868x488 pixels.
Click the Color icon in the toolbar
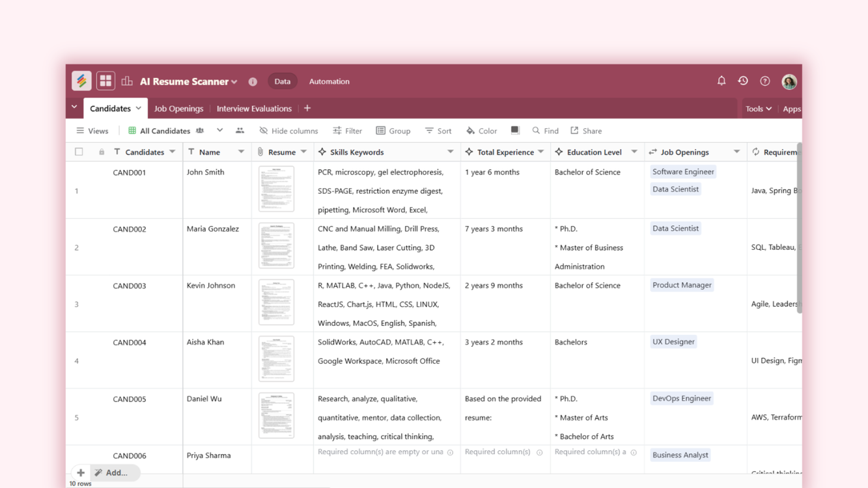point(481,131)
